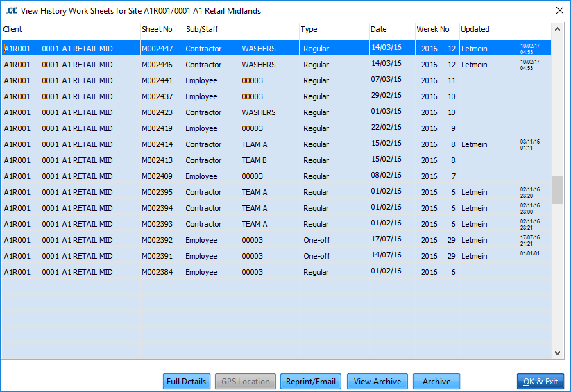Screen dimensions: 571x392
Task: Click the Updated column header
Action: pos(506,29)
